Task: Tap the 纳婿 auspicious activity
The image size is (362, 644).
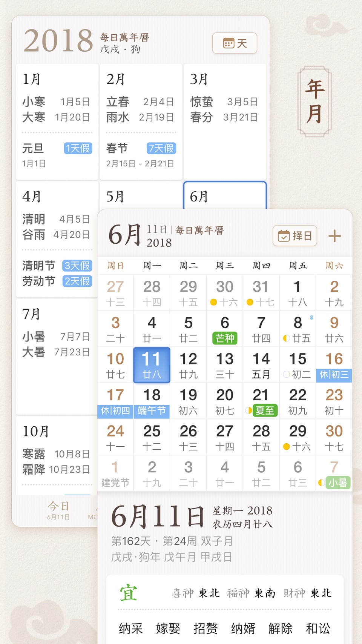Action: click(243, 628)
